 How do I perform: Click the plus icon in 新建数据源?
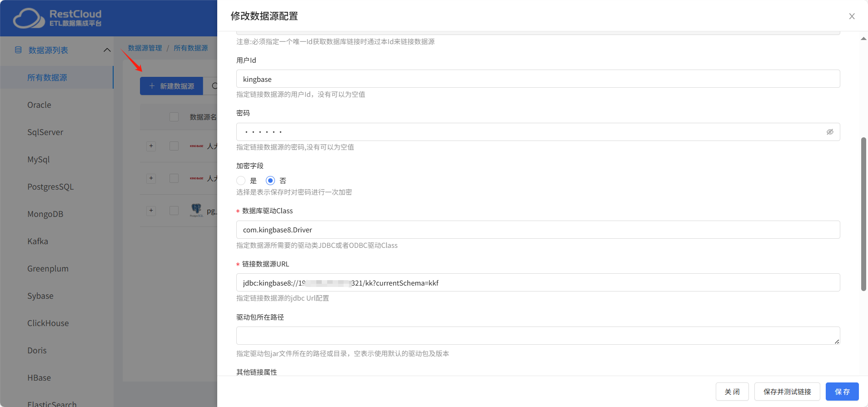(x=152, y=86)
